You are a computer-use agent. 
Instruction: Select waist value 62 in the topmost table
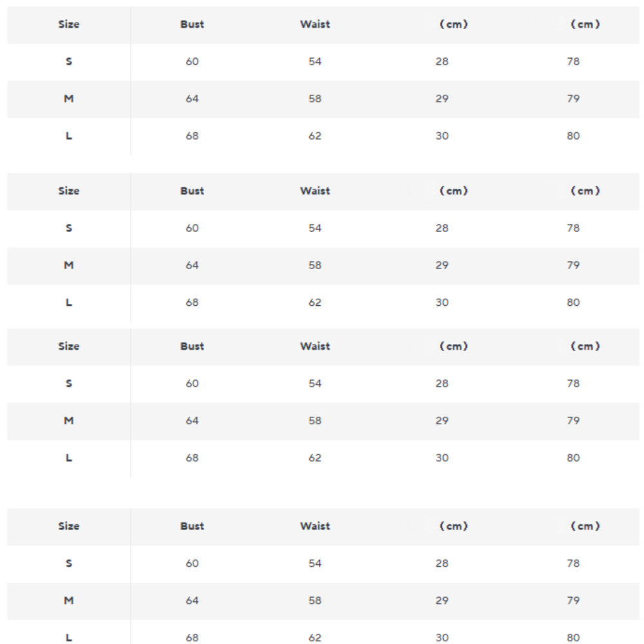point(315,136)
